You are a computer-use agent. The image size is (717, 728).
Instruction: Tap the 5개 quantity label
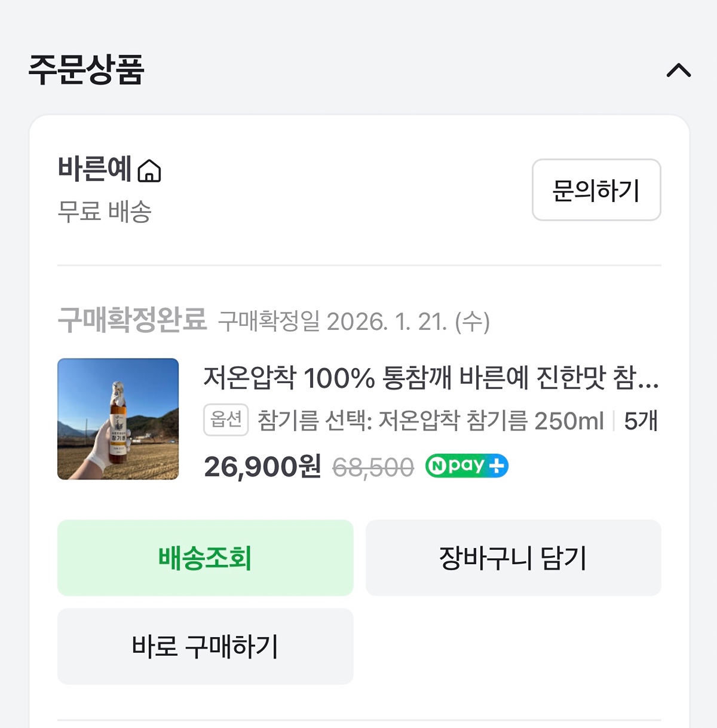[x=641, y=421]
